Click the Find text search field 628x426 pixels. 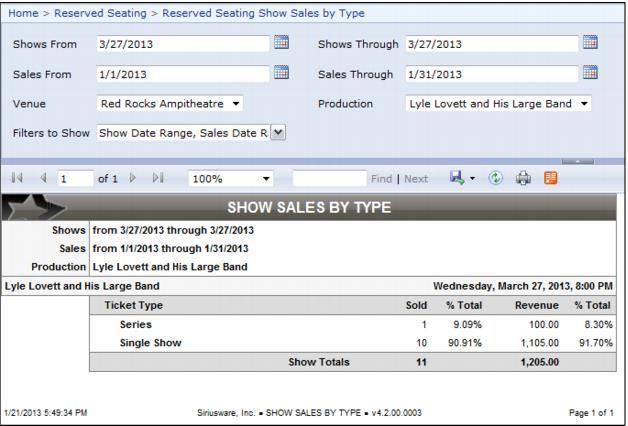(x=329, y=178)
